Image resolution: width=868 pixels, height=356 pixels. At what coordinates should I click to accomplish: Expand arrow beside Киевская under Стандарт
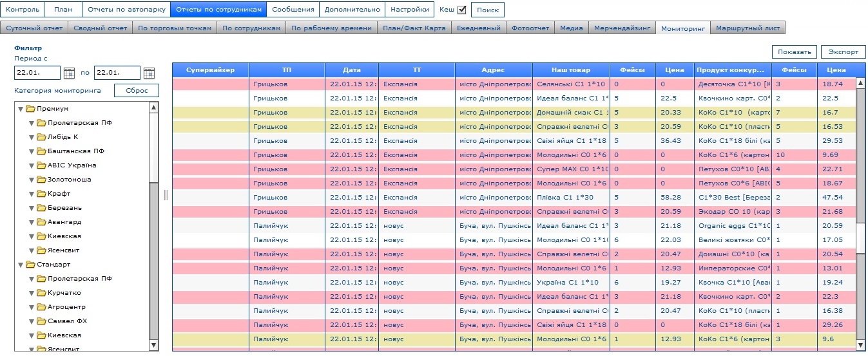(31, 335)
